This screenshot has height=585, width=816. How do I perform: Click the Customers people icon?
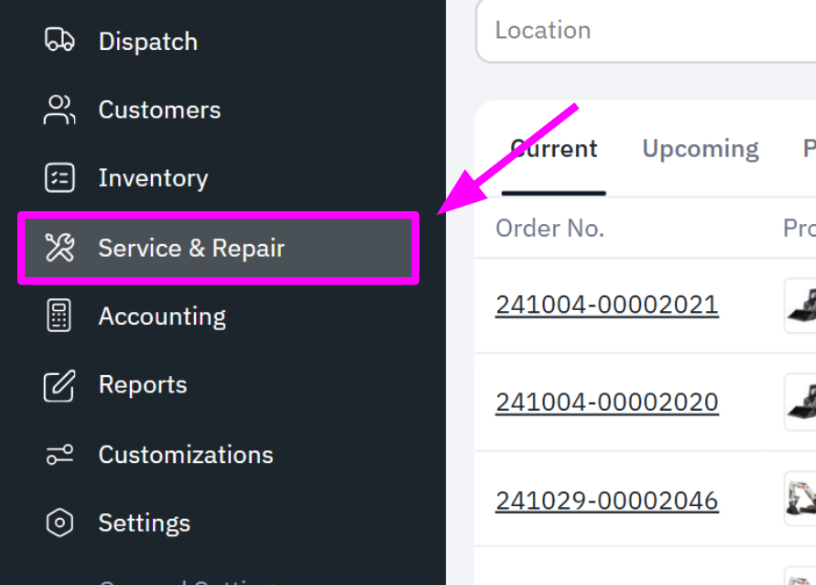tap(59, 110)
